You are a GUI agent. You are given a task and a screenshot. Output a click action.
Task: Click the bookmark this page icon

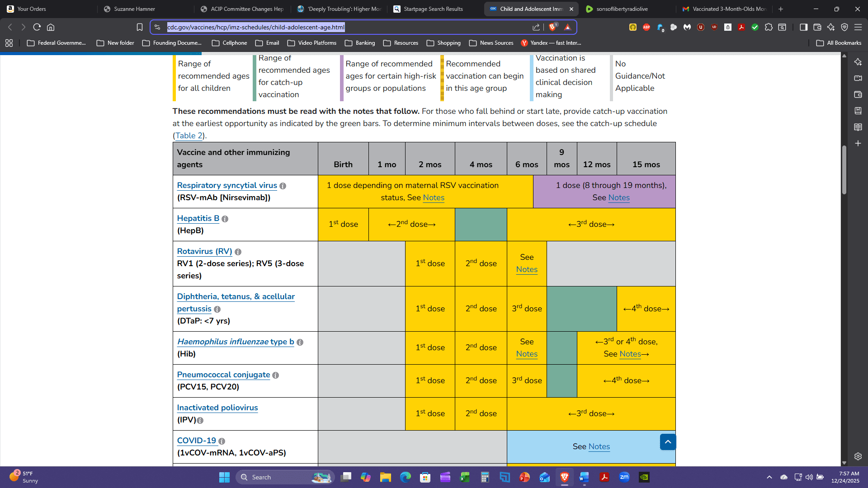coord(140,27)
